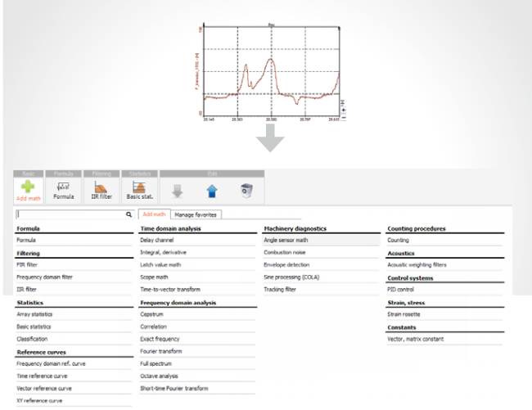Choose Full spectrum

[x=197, y=363]
